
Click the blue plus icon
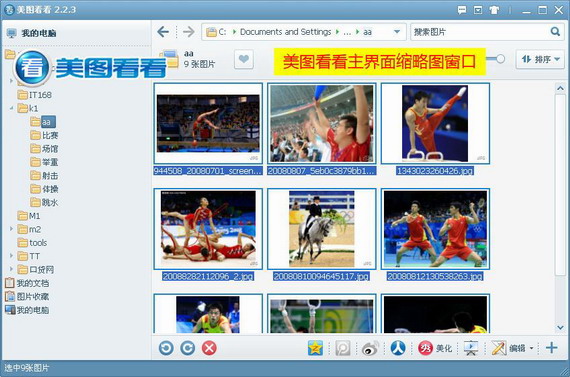pyautogui.click(x=551, y=348)
